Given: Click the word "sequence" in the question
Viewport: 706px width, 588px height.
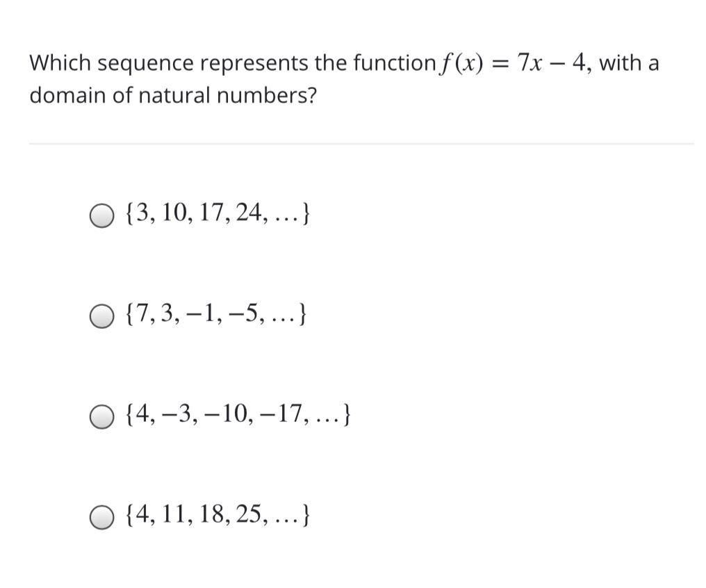Looking at the screenshot, I should (x=146, y=64).
